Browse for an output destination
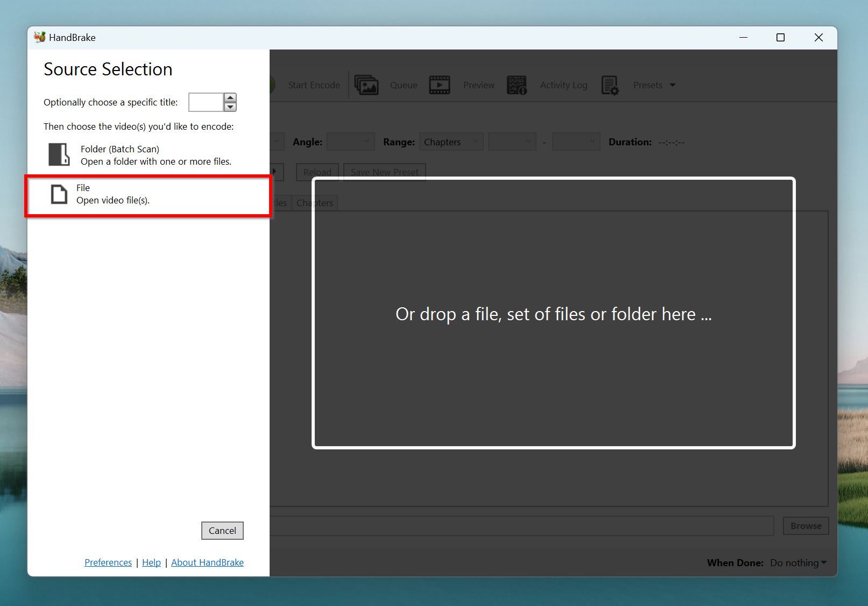This screenshot has height=606, width=868. pos(805,526)
